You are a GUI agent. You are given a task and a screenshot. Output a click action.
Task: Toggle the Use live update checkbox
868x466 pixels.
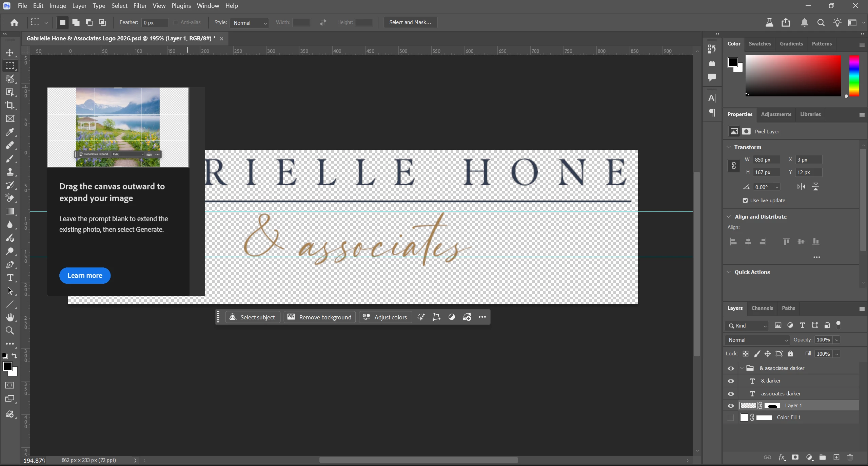(x=745, y=201)
